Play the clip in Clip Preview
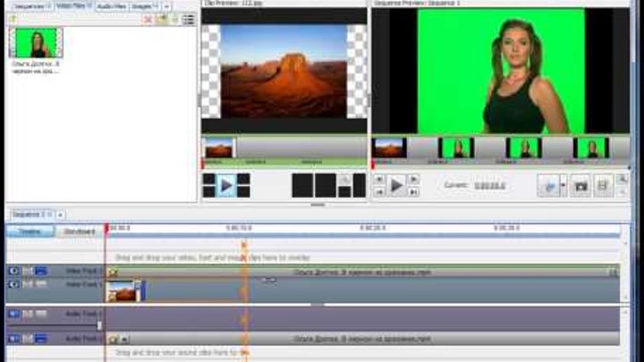Viewport: 644px width, 362px height. [226, 186]
